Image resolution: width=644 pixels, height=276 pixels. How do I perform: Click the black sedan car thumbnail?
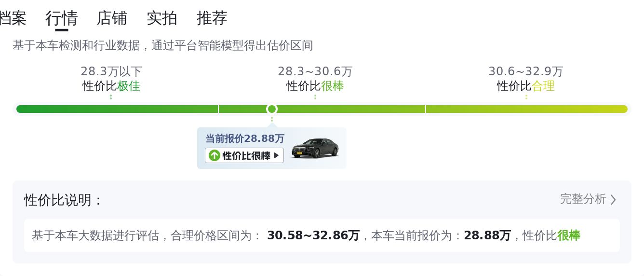pyautogui.click(x=315, y=148)
